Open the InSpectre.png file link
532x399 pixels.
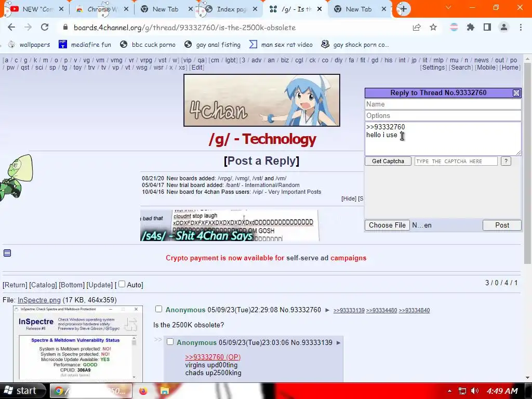point(39,300)
